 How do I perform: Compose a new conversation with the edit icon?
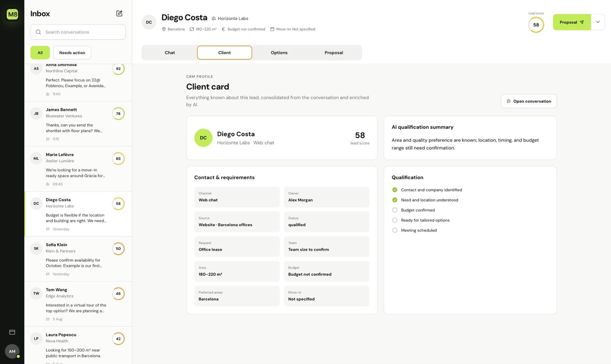pyautogui.click(x=119, y=14)
